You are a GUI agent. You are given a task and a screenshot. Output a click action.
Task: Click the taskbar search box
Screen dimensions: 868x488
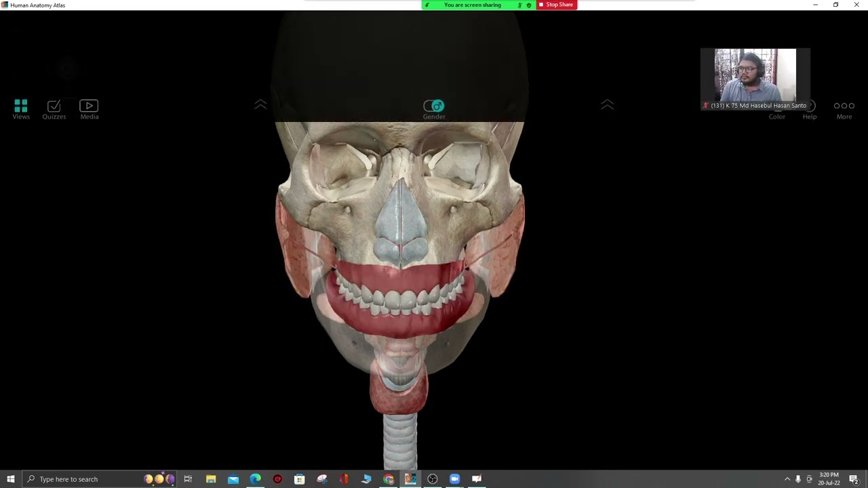(x=100, y=479)
